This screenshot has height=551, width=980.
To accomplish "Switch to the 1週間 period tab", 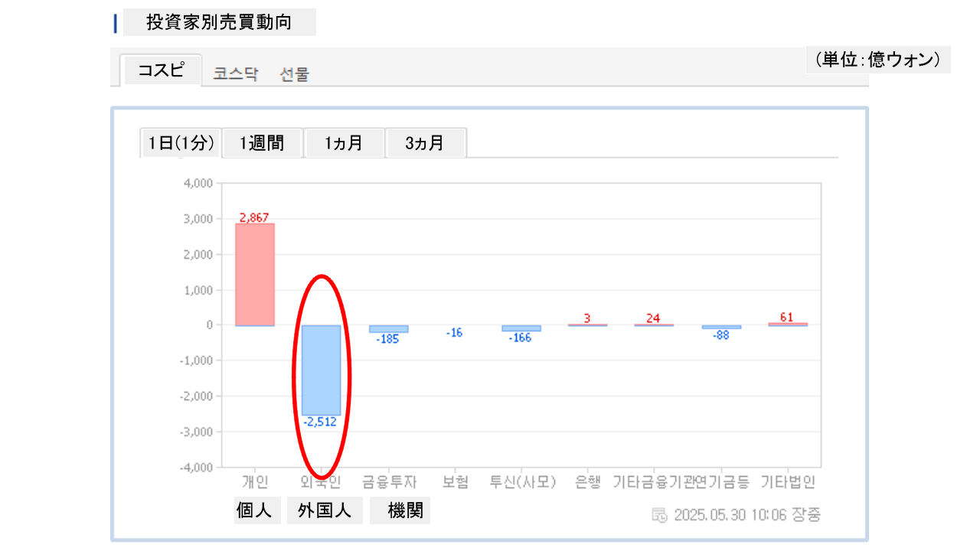I will pos(262,143).
